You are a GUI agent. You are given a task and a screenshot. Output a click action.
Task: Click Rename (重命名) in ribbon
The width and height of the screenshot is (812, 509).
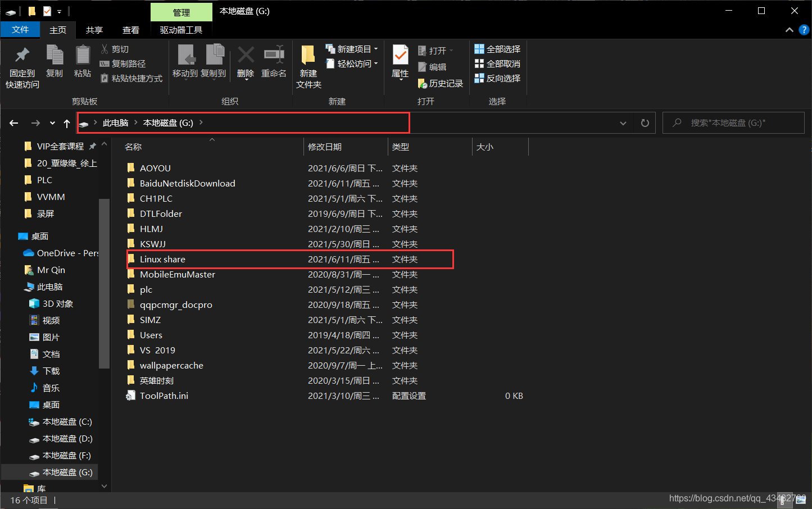274,62
